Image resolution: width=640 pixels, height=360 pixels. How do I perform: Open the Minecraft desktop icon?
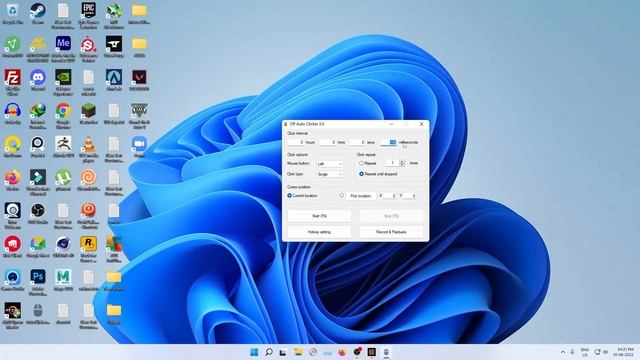pos(89,114)
